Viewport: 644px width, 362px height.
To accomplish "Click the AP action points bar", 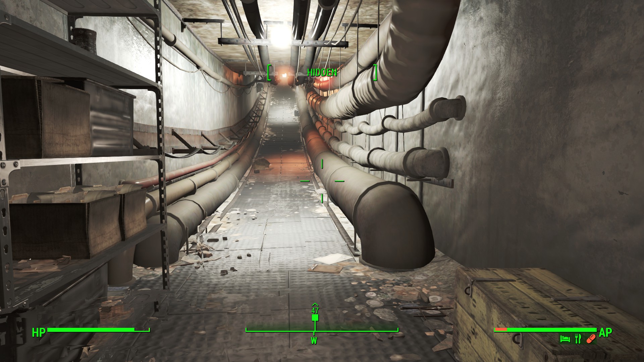I will tap(545, 330).
